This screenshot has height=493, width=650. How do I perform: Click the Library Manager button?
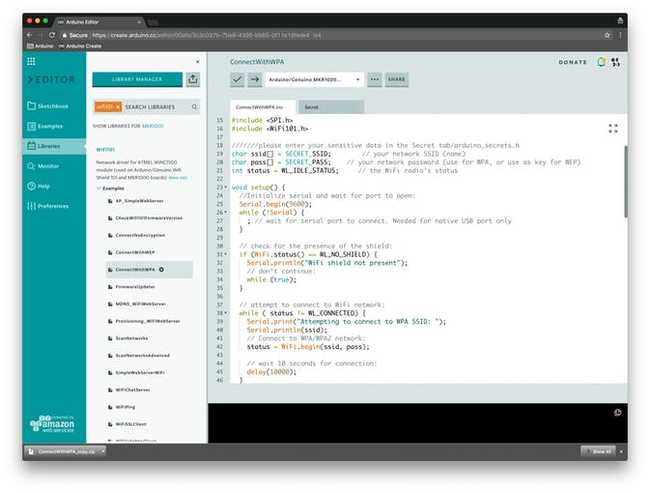136,79
